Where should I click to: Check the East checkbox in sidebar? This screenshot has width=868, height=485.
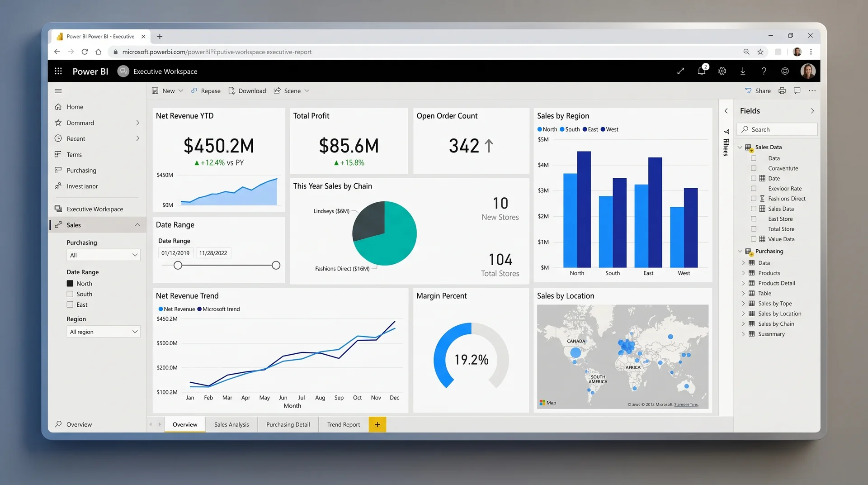[70, 305]
